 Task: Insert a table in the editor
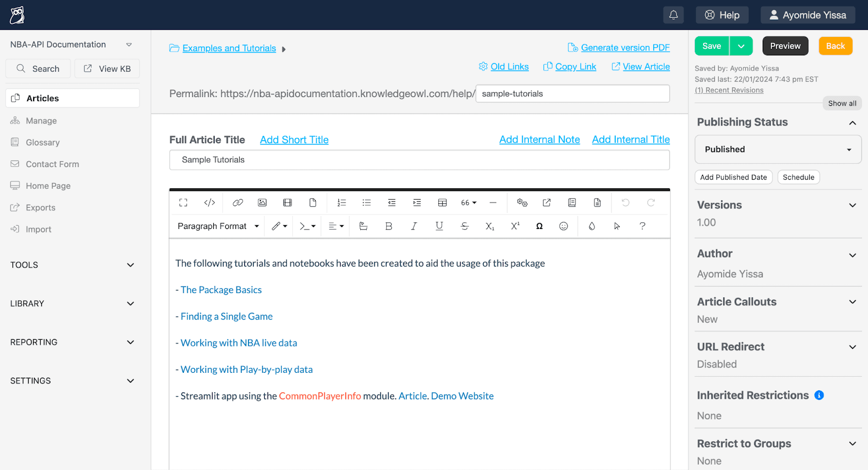(x=443, y=202)
